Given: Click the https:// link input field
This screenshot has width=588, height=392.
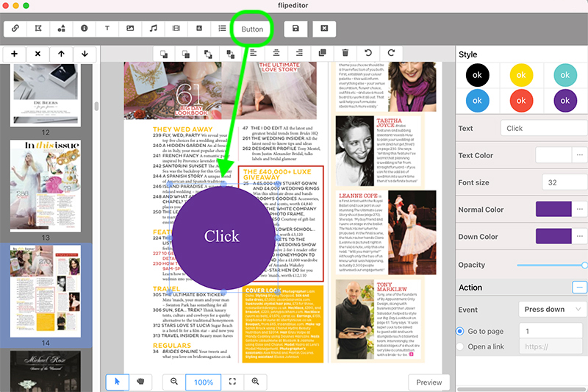Looking at the screenshot, I should [551, 346].
